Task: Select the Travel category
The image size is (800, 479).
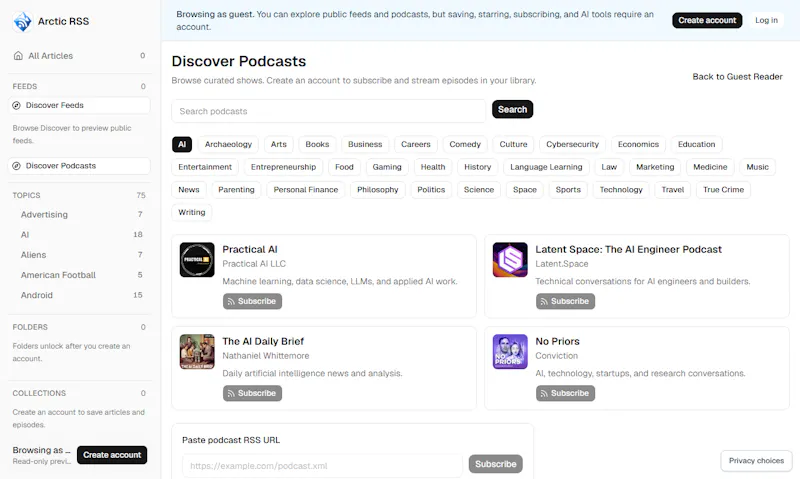Action: tap(672, 190)
